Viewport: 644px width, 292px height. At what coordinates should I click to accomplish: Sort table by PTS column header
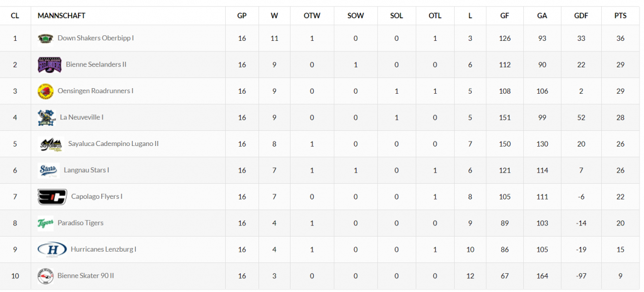click(x=620, y=16)
